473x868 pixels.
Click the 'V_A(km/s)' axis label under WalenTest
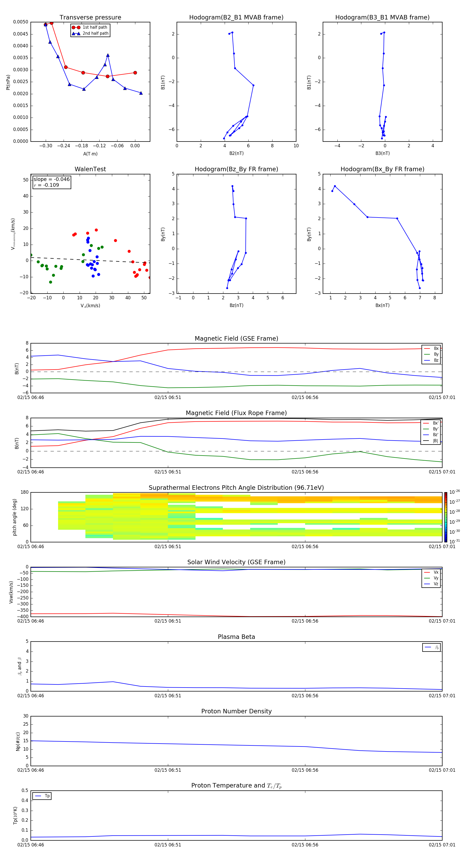[x=90, y=306]
